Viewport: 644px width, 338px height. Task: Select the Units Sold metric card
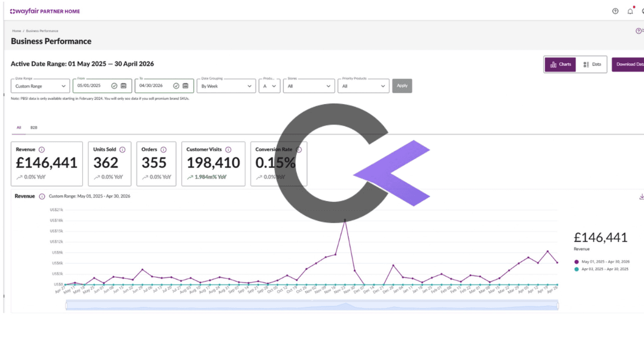click(x=110, y=164)
